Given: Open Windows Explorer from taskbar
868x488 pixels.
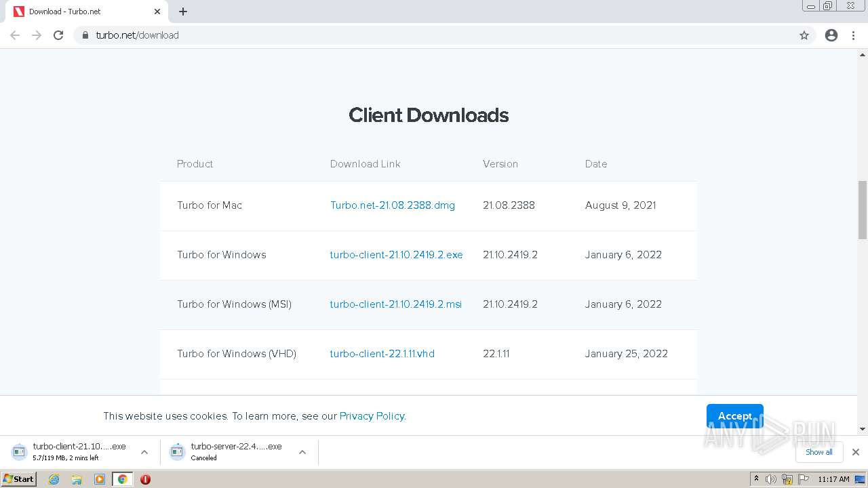Looking at the screenshot, I should pos(77,479).
